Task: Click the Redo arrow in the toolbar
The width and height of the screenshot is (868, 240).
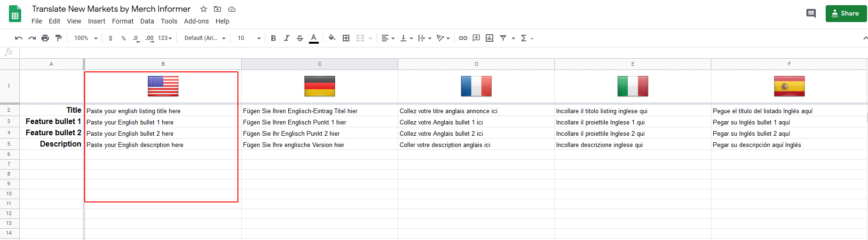Action: (32, 38)
